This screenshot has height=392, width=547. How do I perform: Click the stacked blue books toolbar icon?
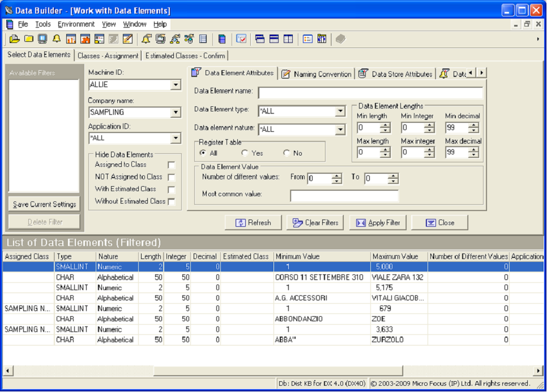tap(223, 39)
